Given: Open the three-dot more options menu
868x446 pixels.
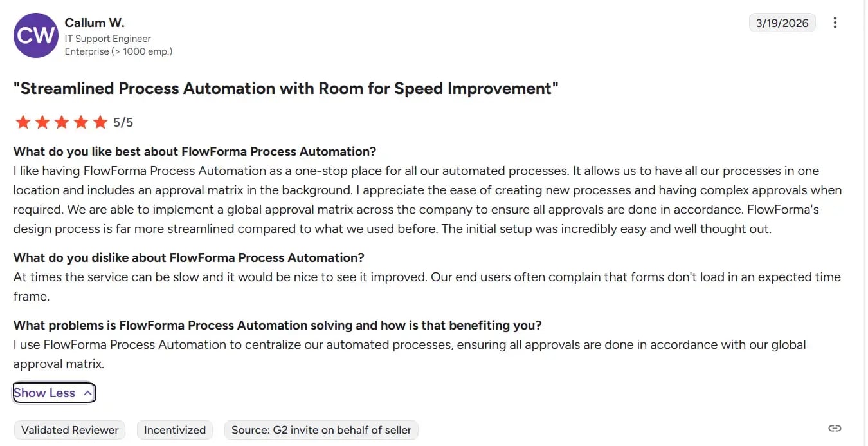Looking at the screenshot, I should [x=835, y=23].
